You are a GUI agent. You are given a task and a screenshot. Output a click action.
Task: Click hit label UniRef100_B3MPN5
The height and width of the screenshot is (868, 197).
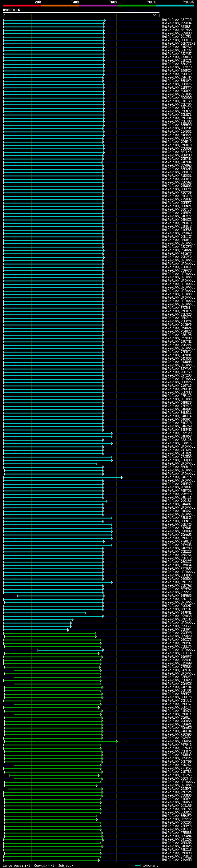point(177,430)
